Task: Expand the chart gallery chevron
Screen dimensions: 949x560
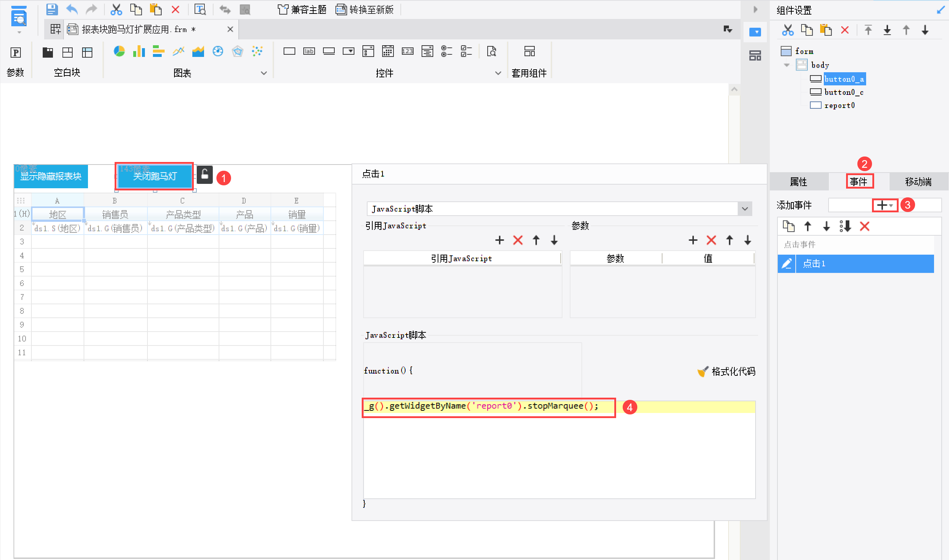Action: [264, 73]
